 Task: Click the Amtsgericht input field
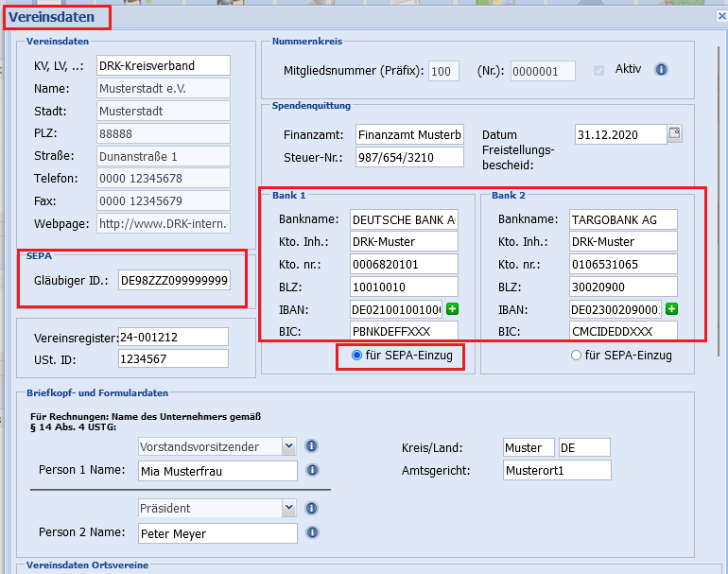(556, 470)
